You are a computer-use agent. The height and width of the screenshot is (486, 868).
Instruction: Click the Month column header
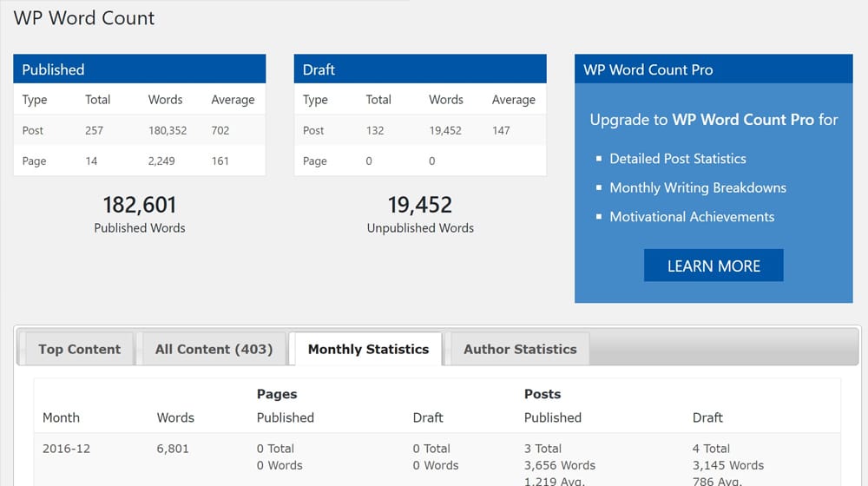pos(61,417)
